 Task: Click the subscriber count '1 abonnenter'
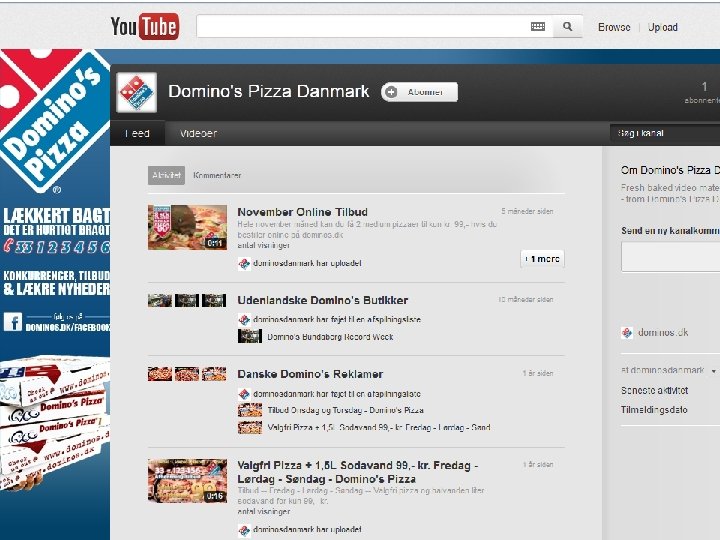[x=703, y=92]
